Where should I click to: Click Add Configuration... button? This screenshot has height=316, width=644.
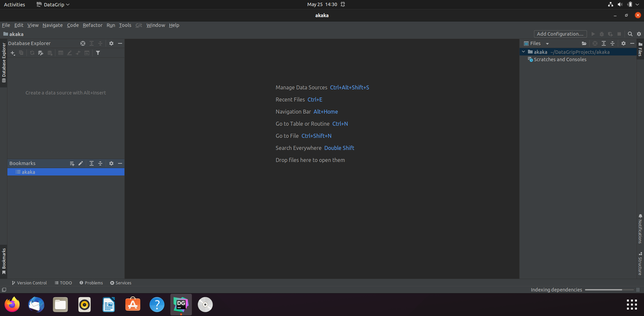tap(560, 34)
